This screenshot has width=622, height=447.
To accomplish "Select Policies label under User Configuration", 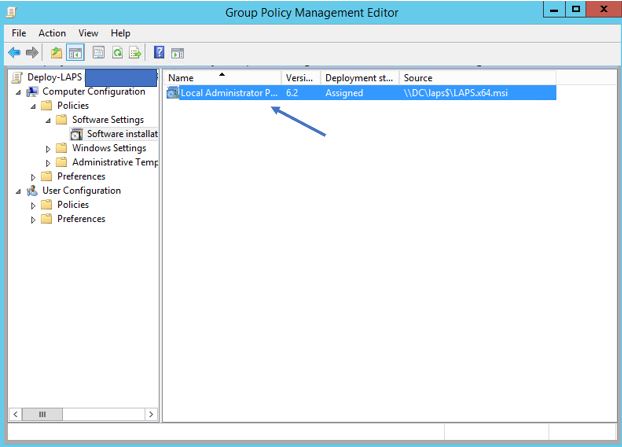I will 73,205.
